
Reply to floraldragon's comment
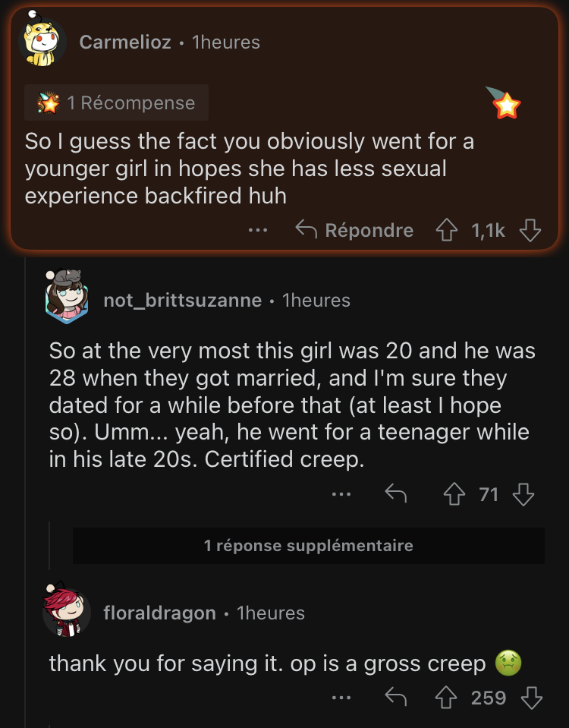(396, 697)
